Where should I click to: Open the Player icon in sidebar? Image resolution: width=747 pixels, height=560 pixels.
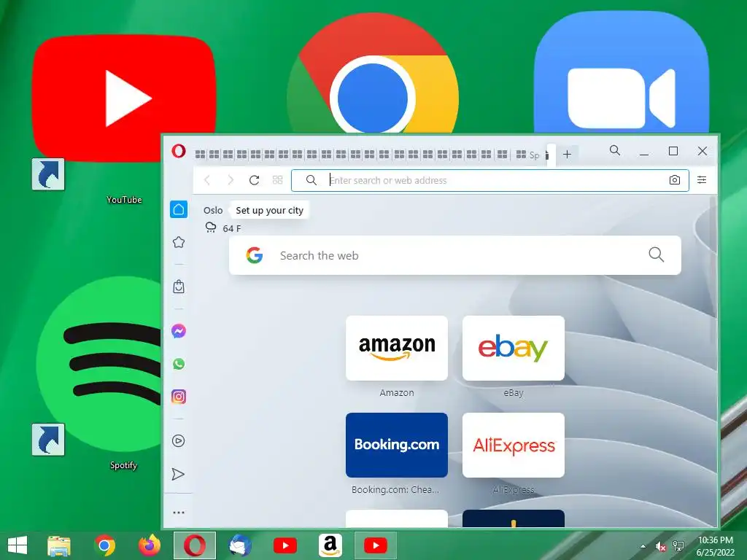[x=179, y=441]
